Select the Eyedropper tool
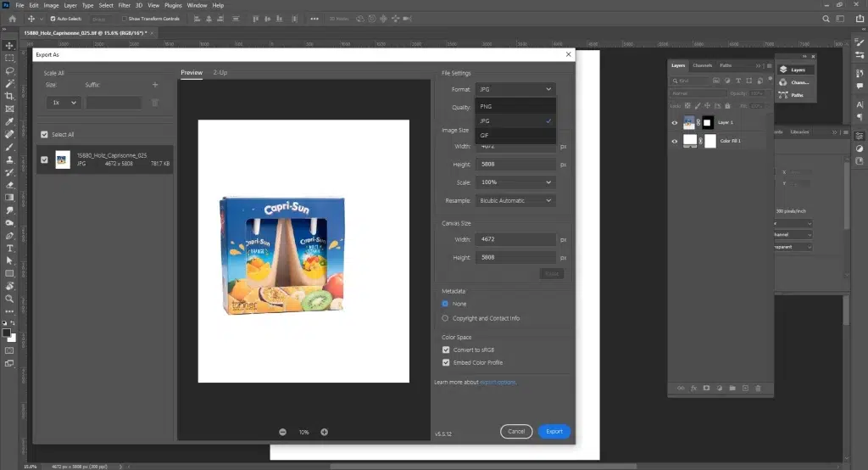This screenshot has height=470, width=868. tap(9, 122)
